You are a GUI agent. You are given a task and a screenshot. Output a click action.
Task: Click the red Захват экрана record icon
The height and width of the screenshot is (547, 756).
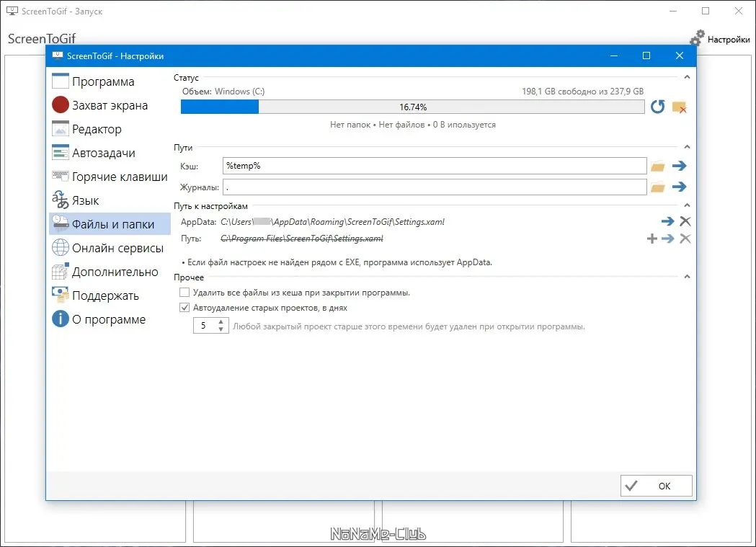pos(61,104)
